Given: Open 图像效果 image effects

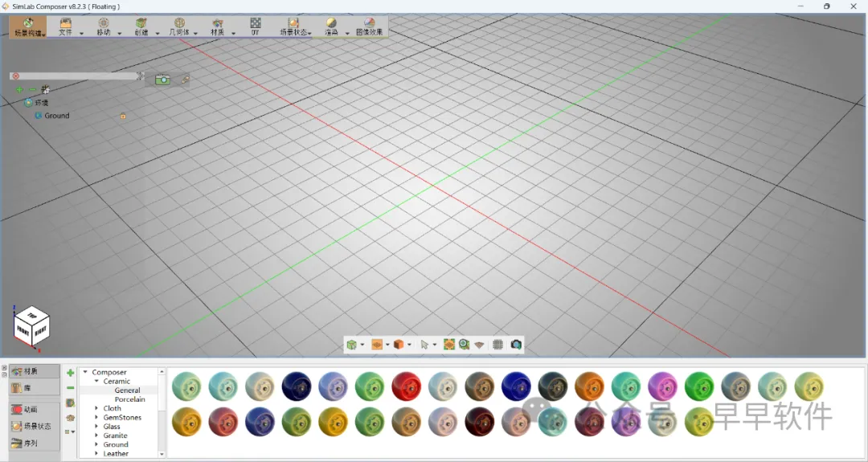Looking at the screenshot, I should coord(369,27).
